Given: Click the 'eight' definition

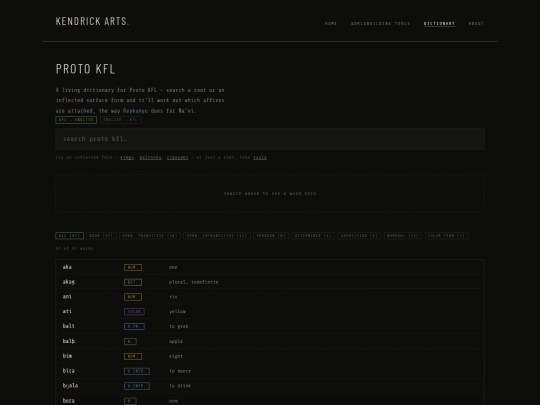Looking at the screenshot, I should 176,356.
